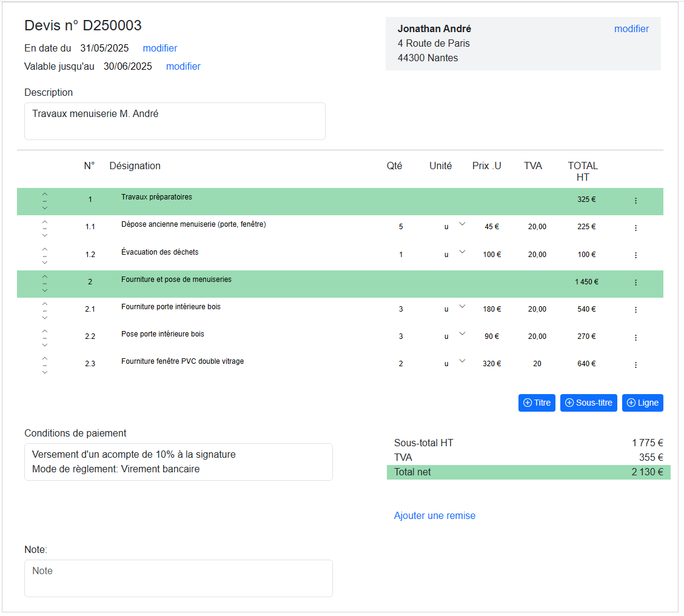The height and width of the screenshot is (616, 684).
Task: Click Ajouter une remise link
Action: click(434, 516)
